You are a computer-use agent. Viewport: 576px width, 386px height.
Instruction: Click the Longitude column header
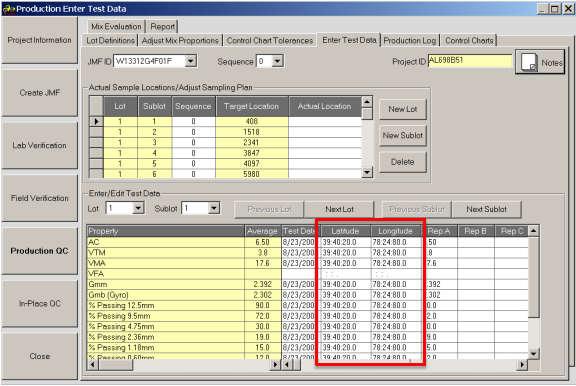(396, 231)
